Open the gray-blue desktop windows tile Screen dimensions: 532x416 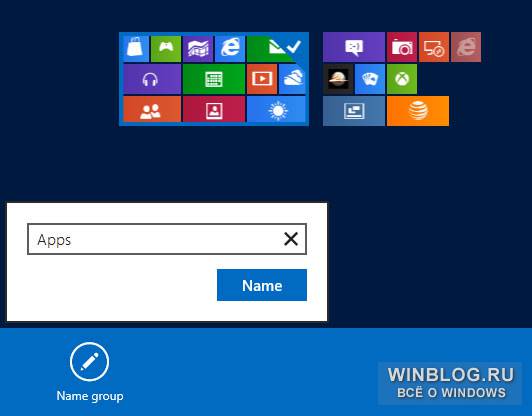[354, 111]
